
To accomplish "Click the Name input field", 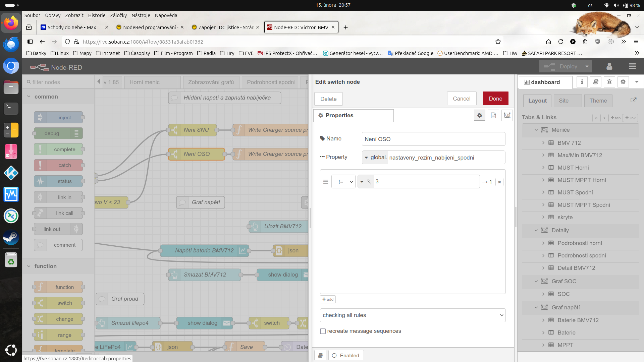I will [433, 139].
